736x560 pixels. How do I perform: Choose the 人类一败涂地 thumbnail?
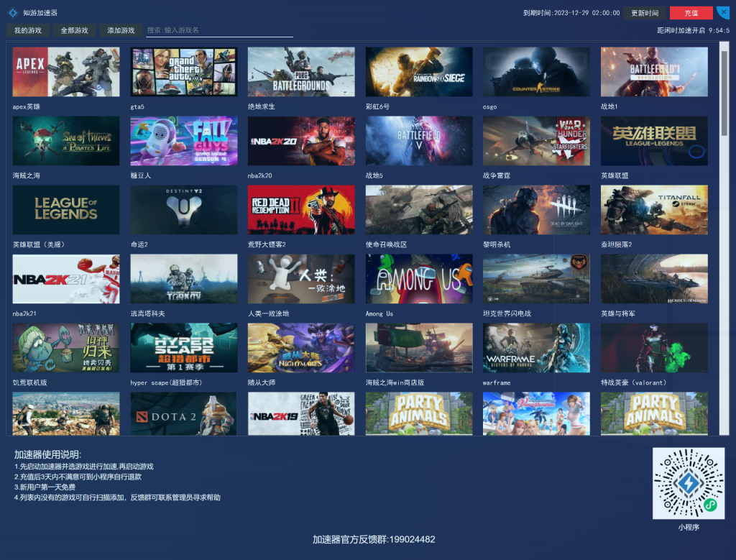tap(301, 279)
